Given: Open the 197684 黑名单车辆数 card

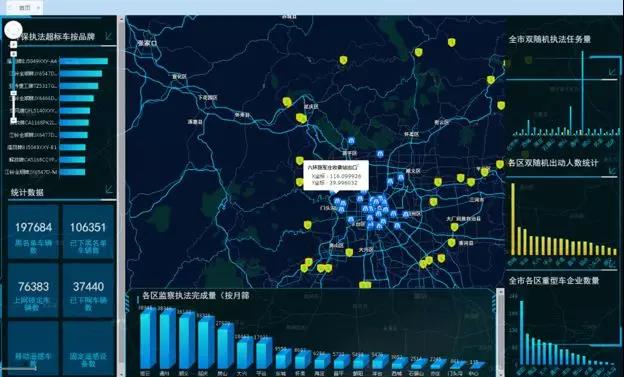Looking at the screenshot, I should [33, 232].
